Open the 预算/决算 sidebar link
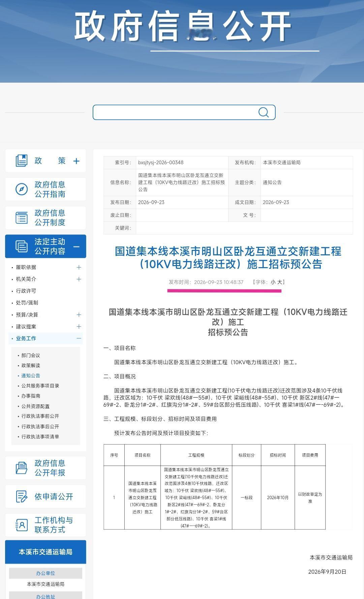364x599 pixels. coord(27,315)
